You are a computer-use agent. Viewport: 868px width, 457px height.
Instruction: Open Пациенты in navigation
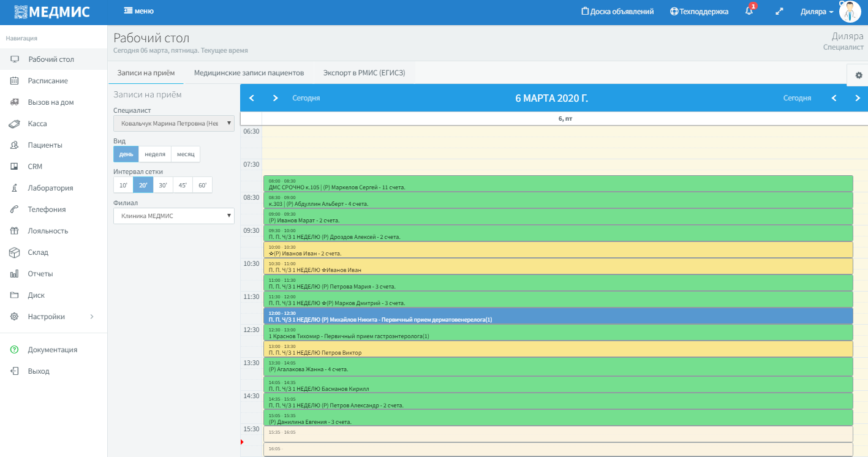coord(45,145)
